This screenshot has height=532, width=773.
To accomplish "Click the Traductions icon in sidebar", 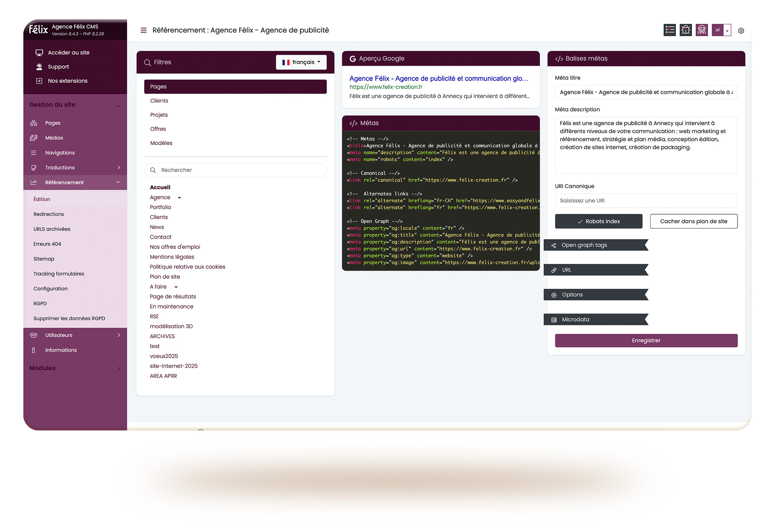I will [33, 168].
